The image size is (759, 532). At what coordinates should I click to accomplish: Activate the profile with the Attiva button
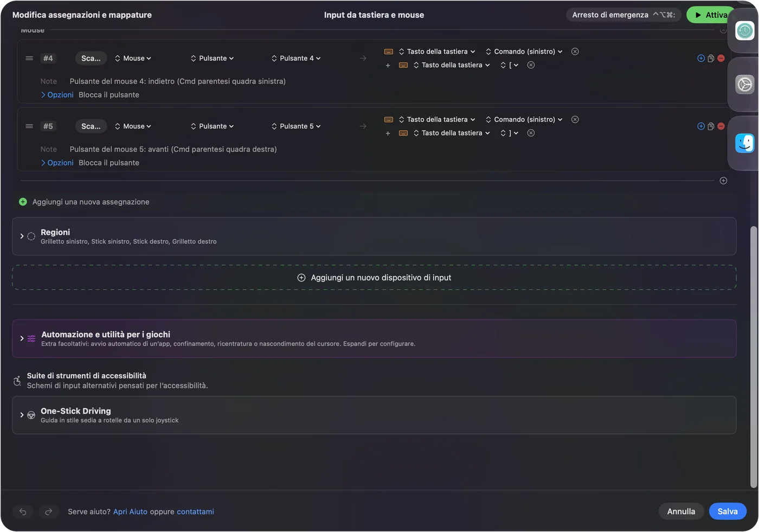[x=711, y=15]
